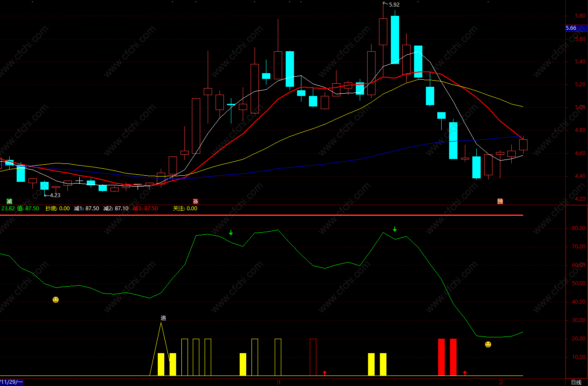Click the tall cyan candle below 5.92
This screenshot has width=588, height=386.
tap(395, 39)
